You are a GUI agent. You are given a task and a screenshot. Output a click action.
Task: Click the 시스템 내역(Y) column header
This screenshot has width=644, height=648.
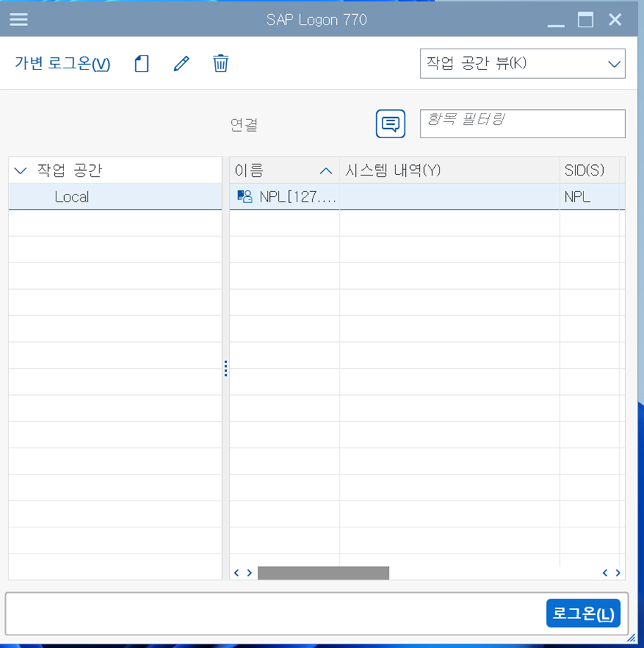tap(450, 170)
